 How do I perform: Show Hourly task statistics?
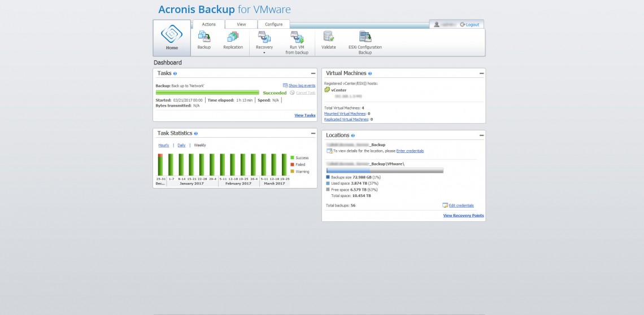pos(163,146)
